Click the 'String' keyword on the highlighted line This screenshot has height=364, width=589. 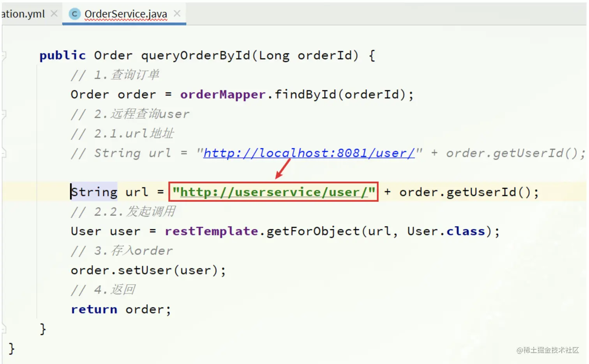tap(94, 192)
